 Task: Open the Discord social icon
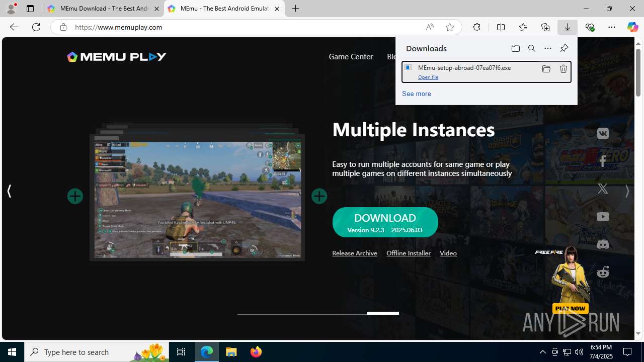603,244
